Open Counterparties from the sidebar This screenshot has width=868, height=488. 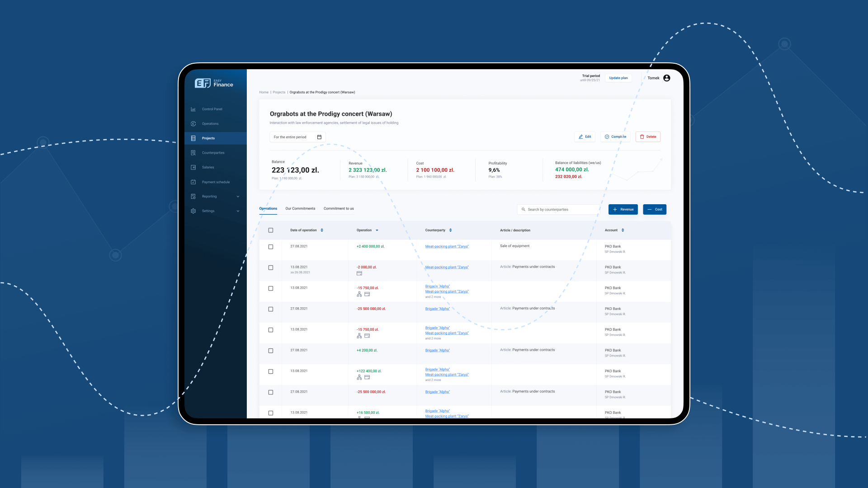coord(212,152)
